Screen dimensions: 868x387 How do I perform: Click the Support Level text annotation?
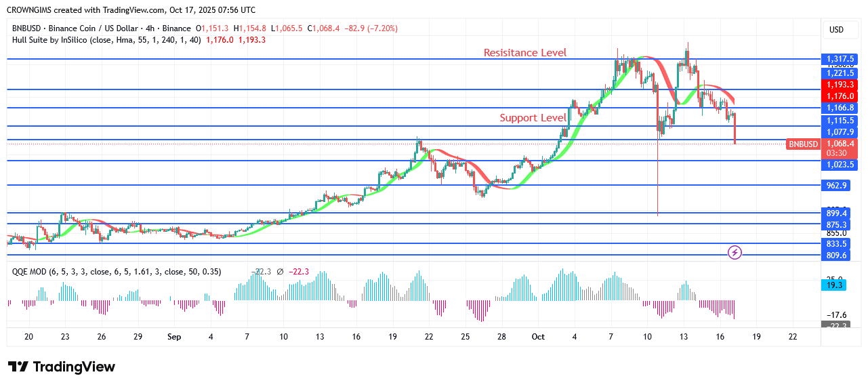[533, 118]
